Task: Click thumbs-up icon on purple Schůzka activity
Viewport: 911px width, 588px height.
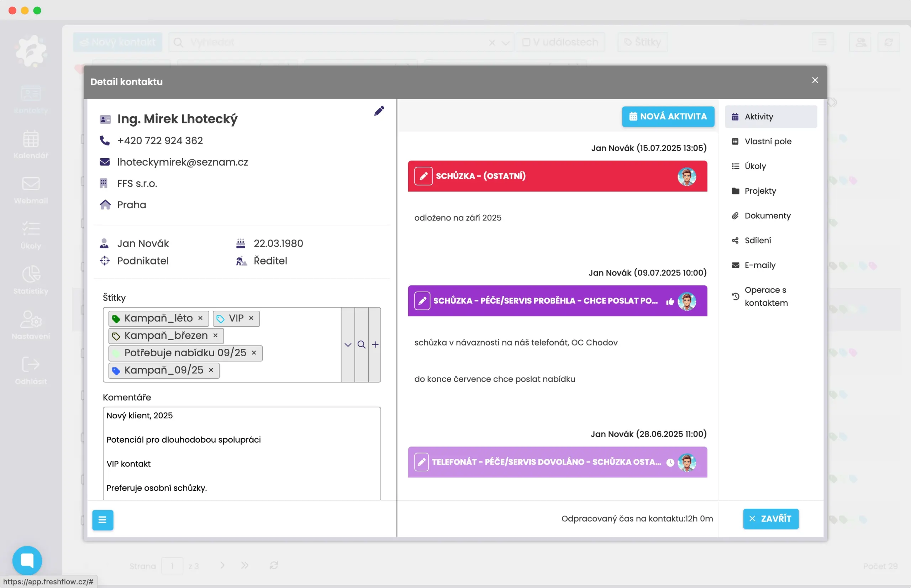Action: 669,301
